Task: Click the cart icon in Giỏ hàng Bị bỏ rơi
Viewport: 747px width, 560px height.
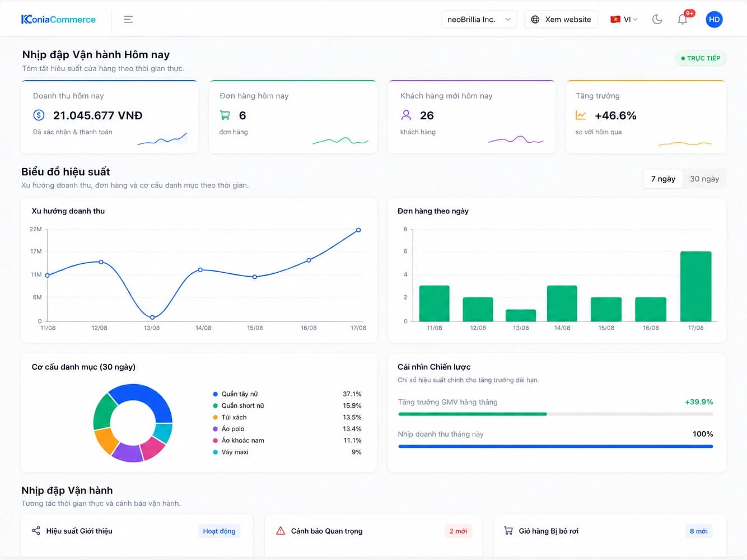Action: 508,531
